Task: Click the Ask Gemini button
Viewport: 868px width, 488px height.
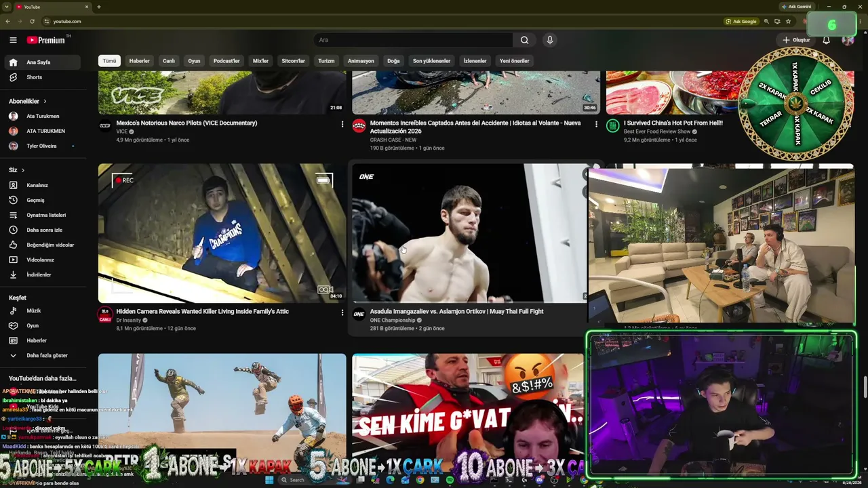Action: coord(796,7)
